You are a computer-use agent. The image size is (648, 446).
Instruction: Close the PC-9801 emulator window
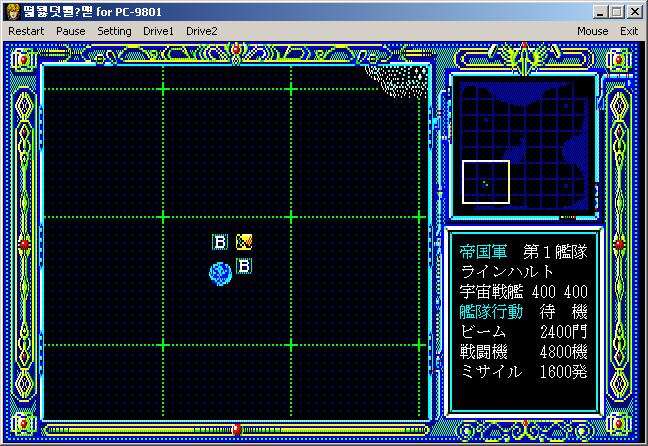[634, 12]
